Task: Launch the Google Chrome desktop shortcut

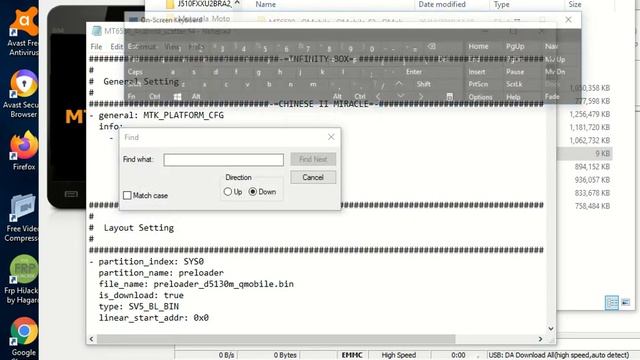Action: pos(23,337)
